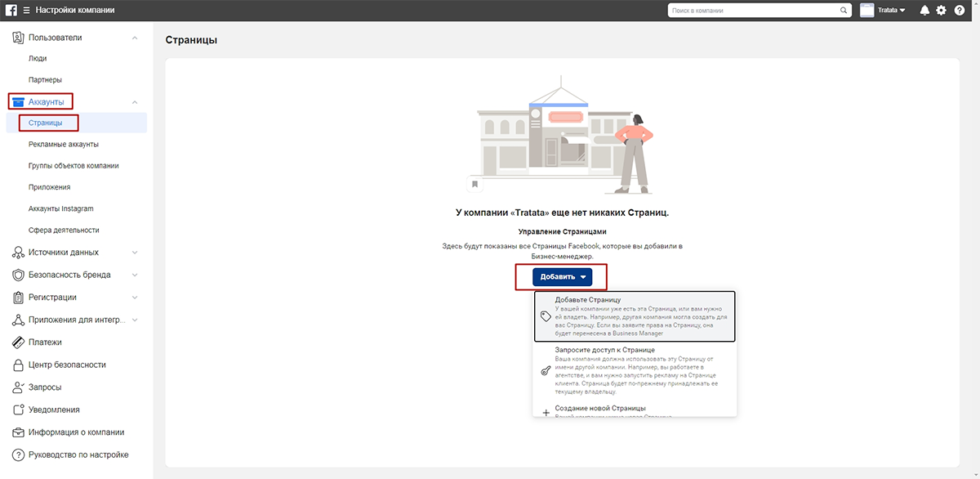Click the search magnifier icon
980x479 pixels.
[844, 11]
